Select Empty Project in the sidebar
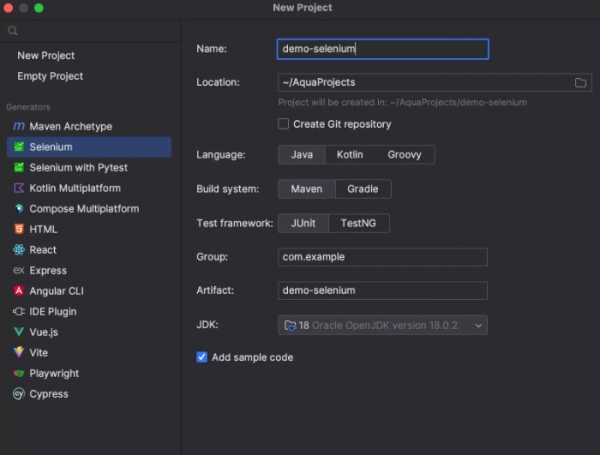Screen dimensions: 600x455 pyautogui.click(x=50, y=76)
